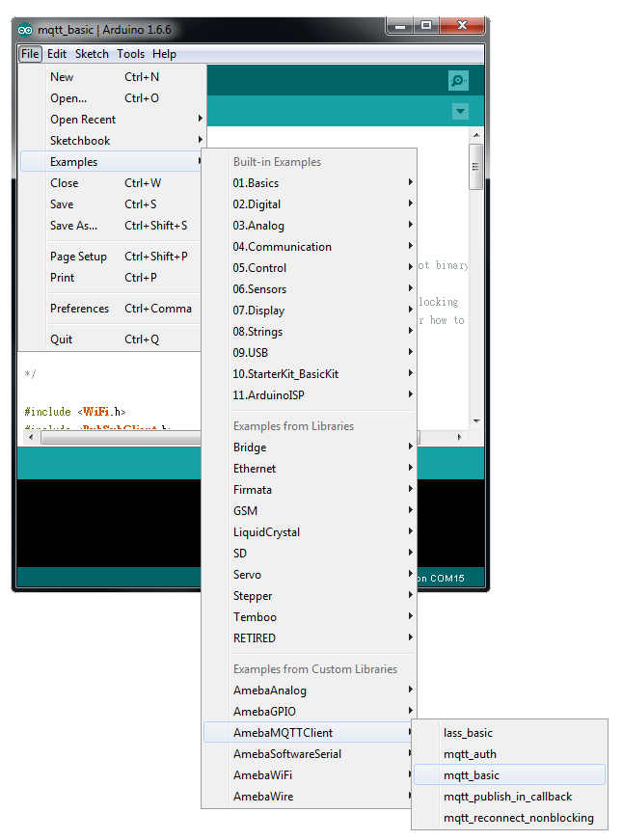622x840 pixels.
Task: Expand the 04.Communication examples submenu
Action: click(310, 247)
